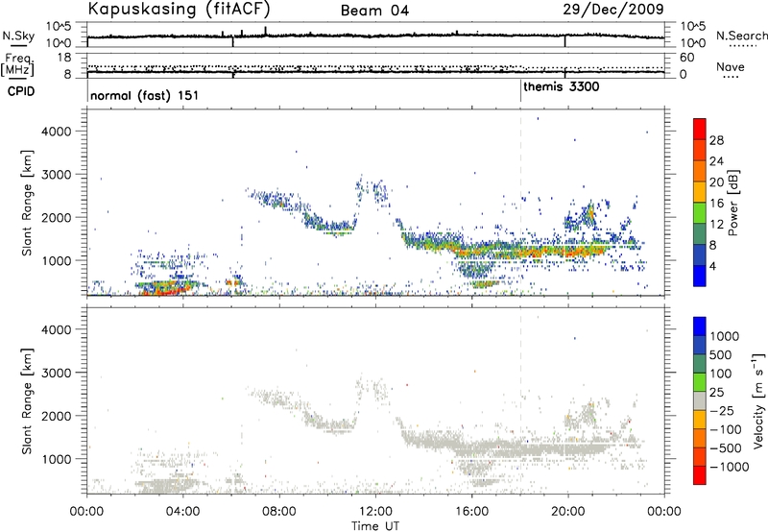Click the 'Nave' legend label
768x532 pixels.
pyautogui.click(x=731, y=66)
